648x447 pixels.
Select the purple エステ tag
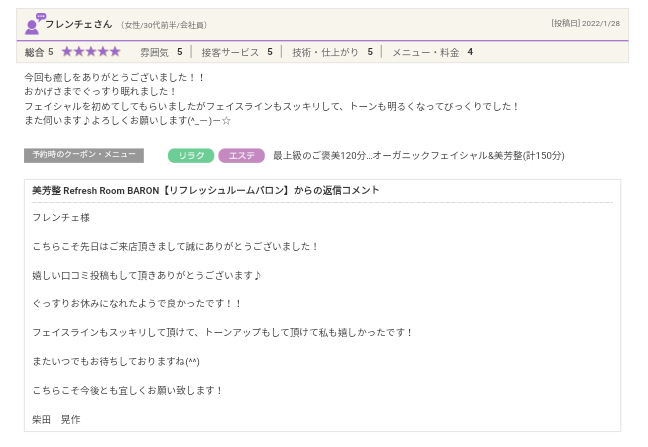[x=241, y=155]
